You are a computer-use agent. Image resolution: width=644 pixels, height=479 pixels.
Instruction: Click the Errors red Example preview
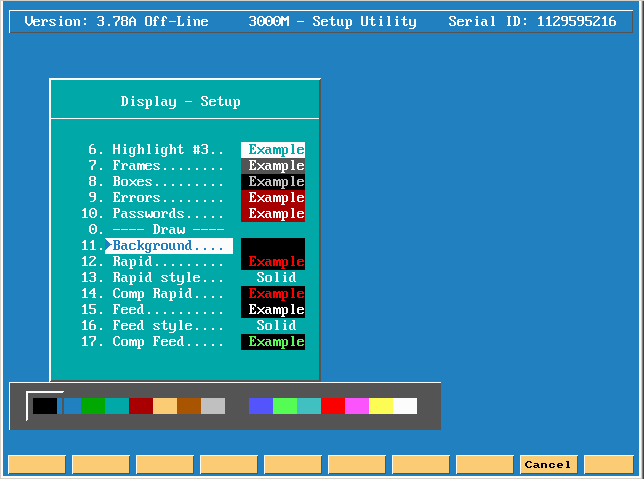coord(273,198)
